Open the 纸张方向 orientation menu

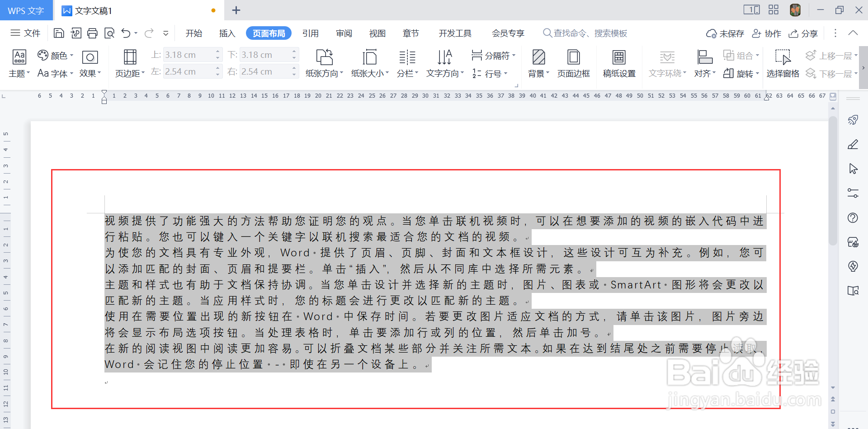324,63
